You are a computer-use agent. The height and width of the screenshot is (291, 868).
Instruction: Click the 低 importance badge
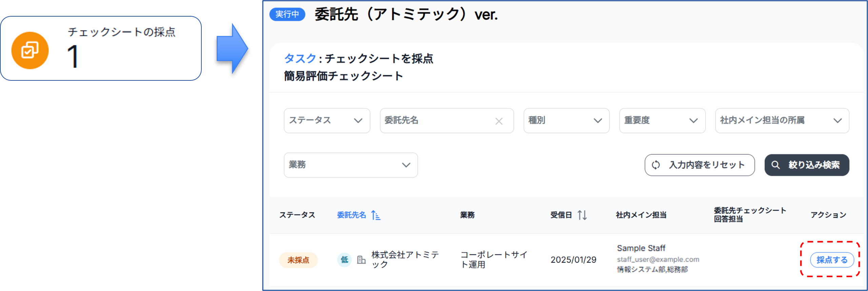(x=344, y=260)
